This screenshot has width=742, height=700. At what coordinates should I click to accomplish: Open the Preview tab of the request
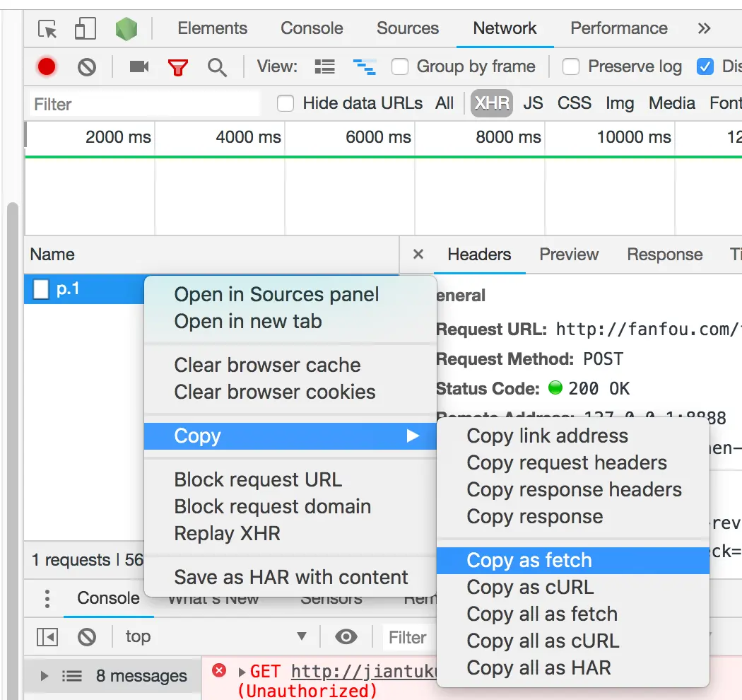coord(569,255)
